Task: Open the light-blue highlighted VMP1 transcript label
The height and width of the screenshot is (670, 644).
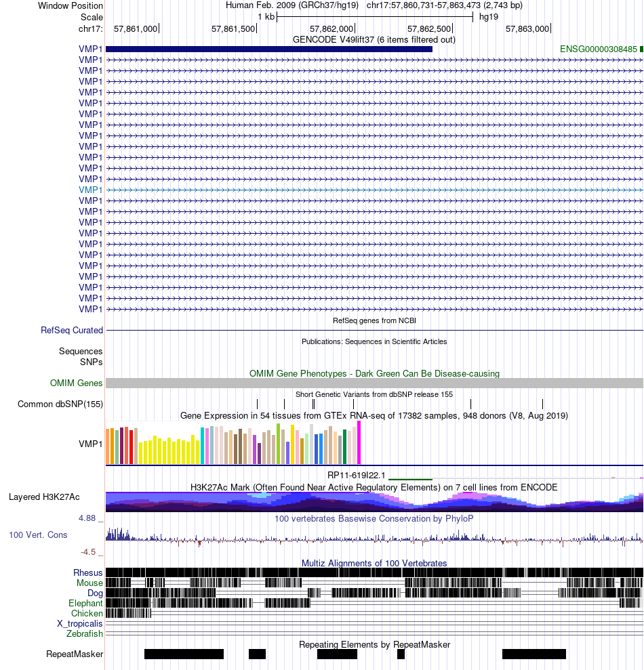Action: pos(91,190)
